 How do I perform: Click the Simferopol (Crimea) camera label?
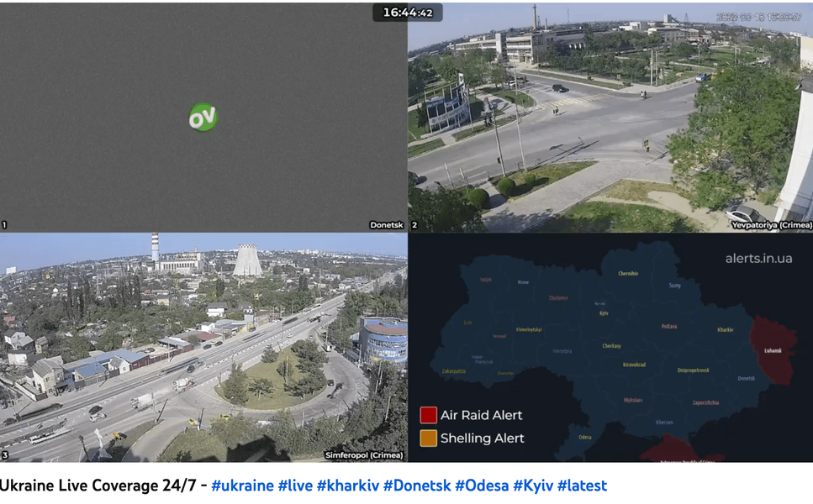364,455
